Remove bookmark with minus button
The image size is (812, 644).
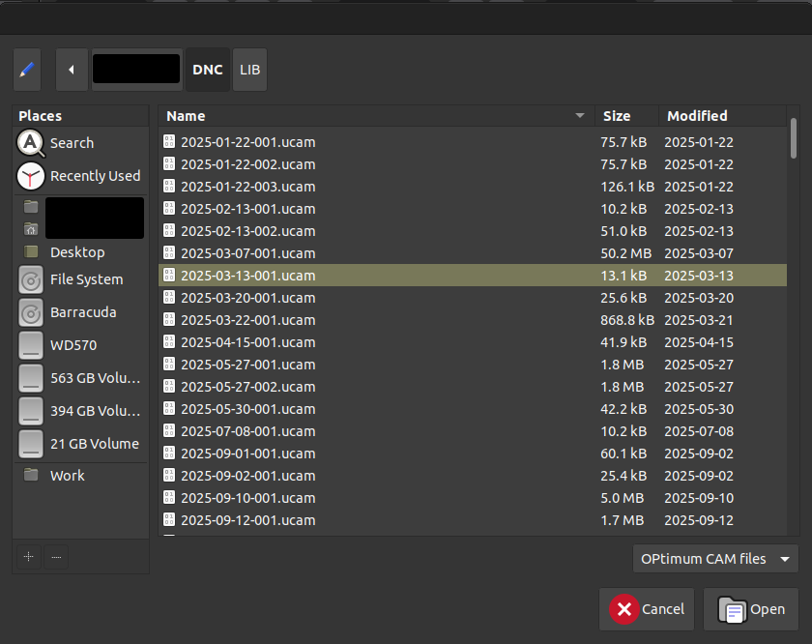(x=56, y=557)
